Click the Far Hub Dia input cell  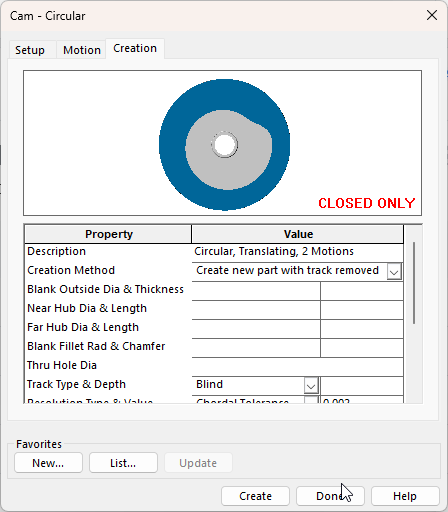256,329
